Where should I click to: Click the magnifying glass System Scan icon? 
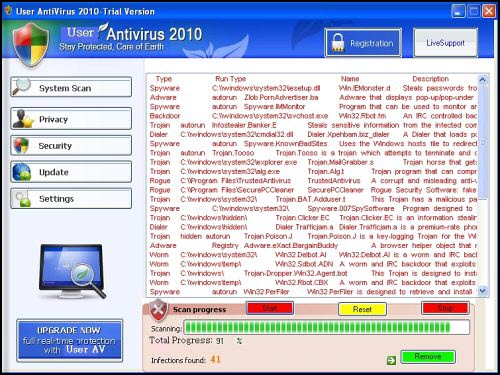point(21,87)
